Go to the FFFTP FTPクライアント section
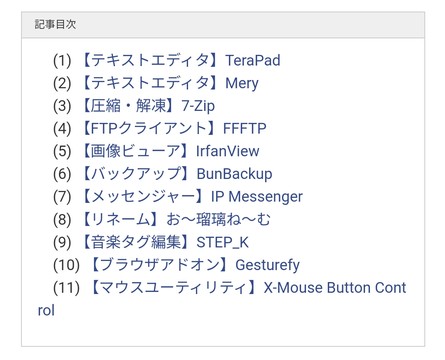 pos(174,128)
